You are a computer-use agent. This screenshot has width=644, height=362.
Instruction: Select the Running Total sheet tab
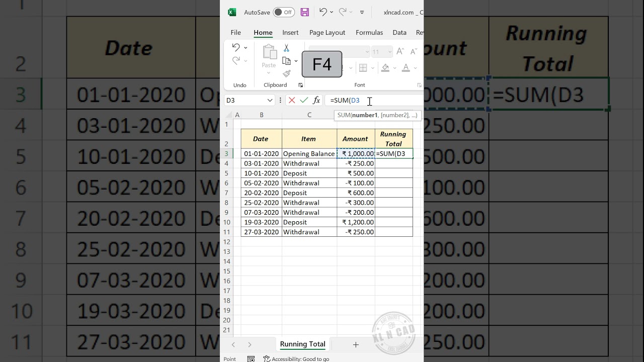(303, 344)
